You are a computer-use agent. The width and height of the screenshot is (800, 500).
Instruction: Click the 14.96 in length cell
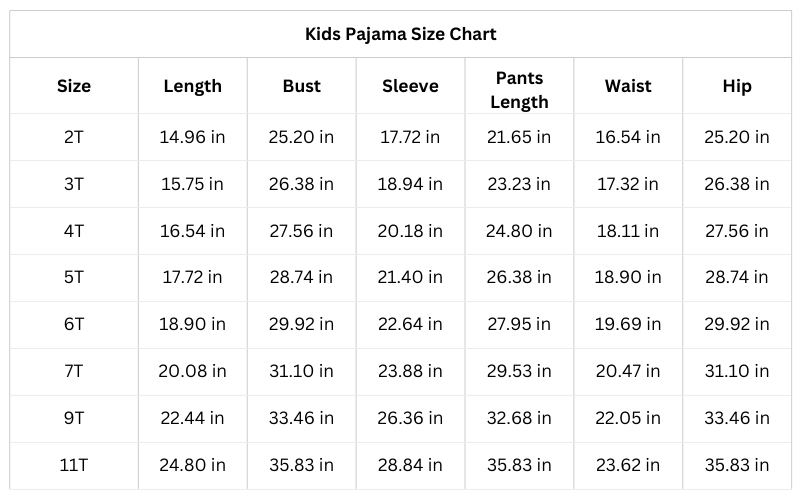tap(192, 137)
